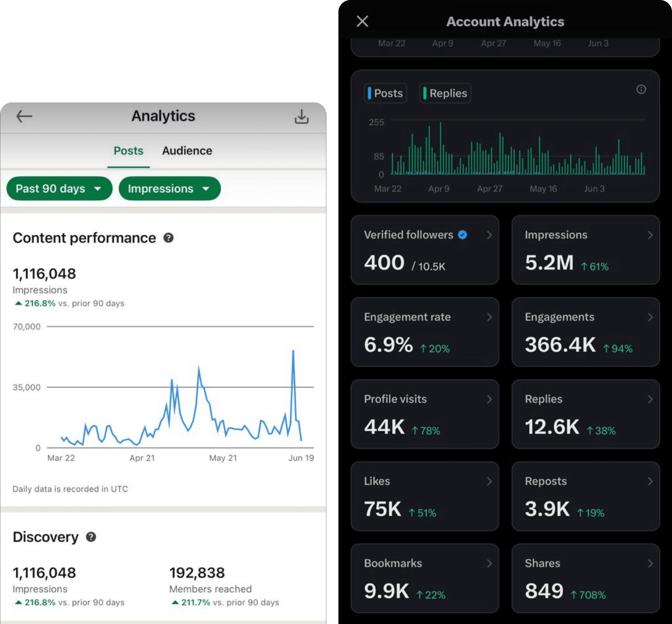Expand the Engagement rate card
Screen dimensions: 672x624
click(425, 332)
